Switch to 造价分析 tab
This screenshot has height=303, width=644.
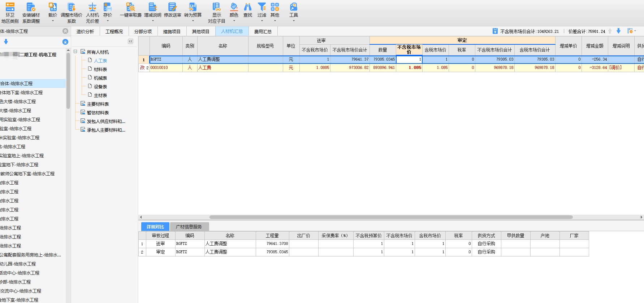coord(85,31)
